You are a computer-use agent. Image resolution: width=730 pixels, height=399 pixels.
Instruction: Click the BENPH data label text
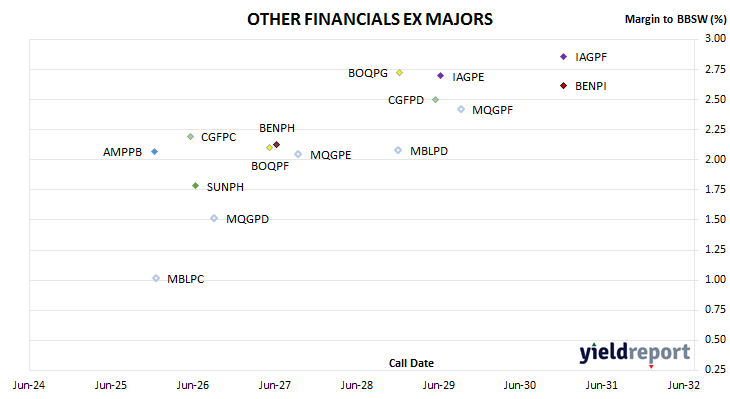click(277, 128)
